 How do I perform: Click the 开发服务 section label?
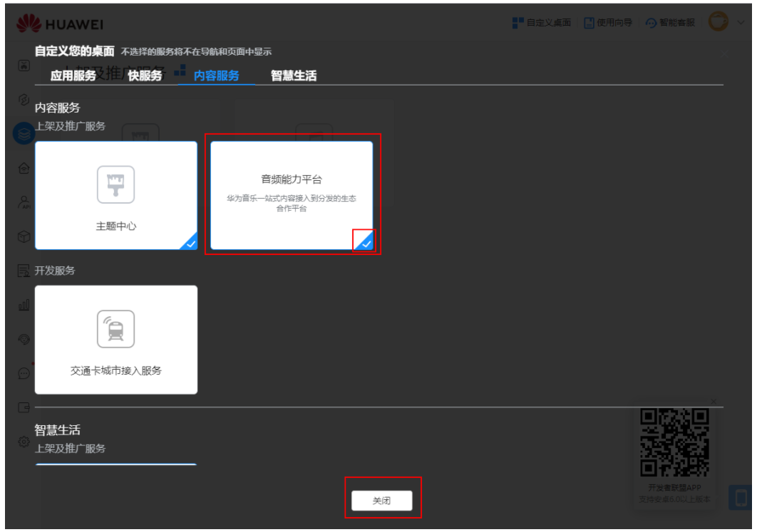(55, 271)
